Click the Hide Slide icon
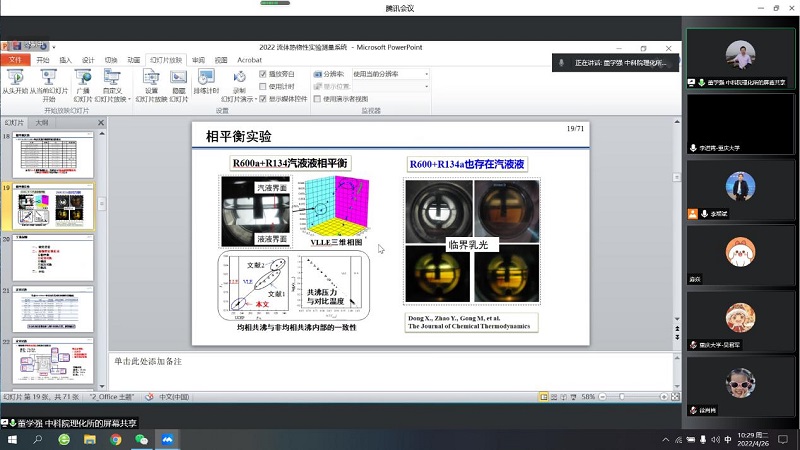Image resolution: width=800 pixels, height=450 pixels. pyautogui.click(x=179, y=77)
